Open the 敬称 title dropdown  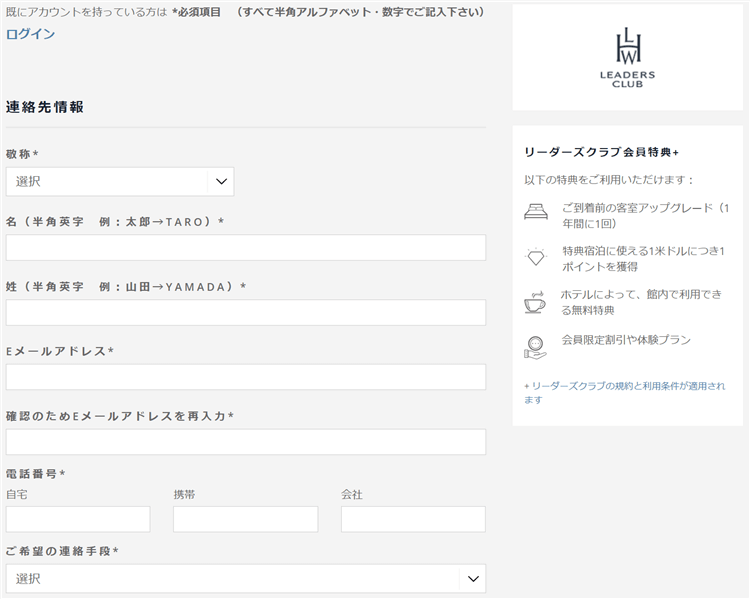[x=119, y=182]
